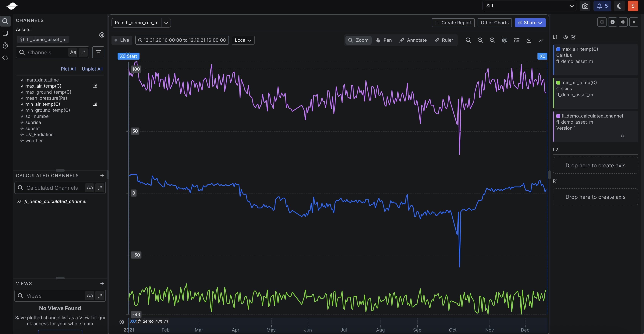Click the assets settings gear icon
This screenshot has height=334, width=644.
pyautogui.click(x=102, y=35)
